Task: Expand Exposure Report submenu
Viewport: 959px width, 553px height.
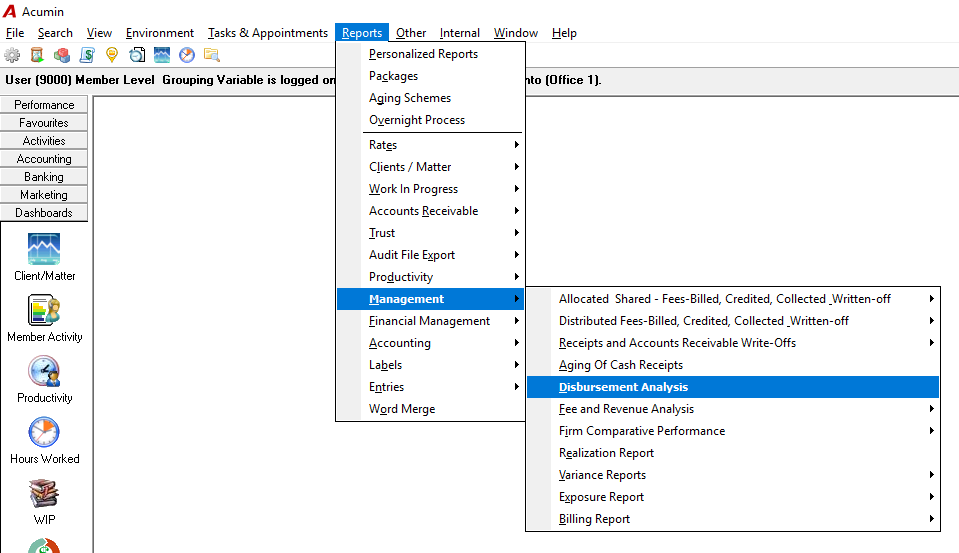Action: pyautogui.click(x=733, y=497)
